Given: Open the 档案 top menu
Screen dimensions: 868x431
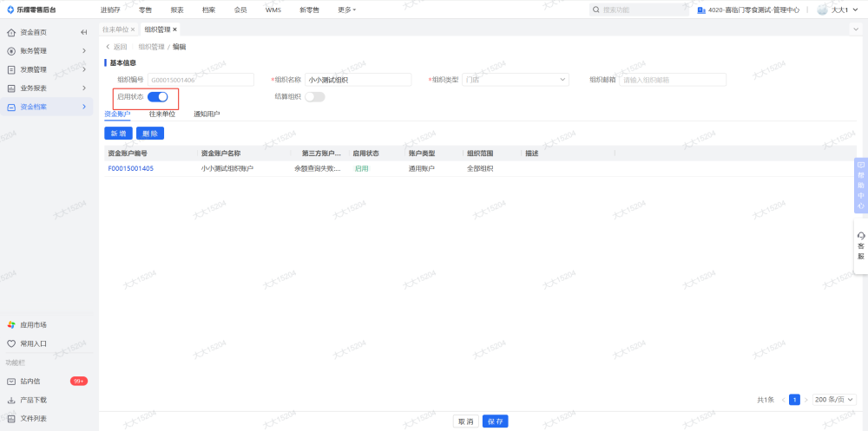Looking at the screenshot, I should [208, 10].
